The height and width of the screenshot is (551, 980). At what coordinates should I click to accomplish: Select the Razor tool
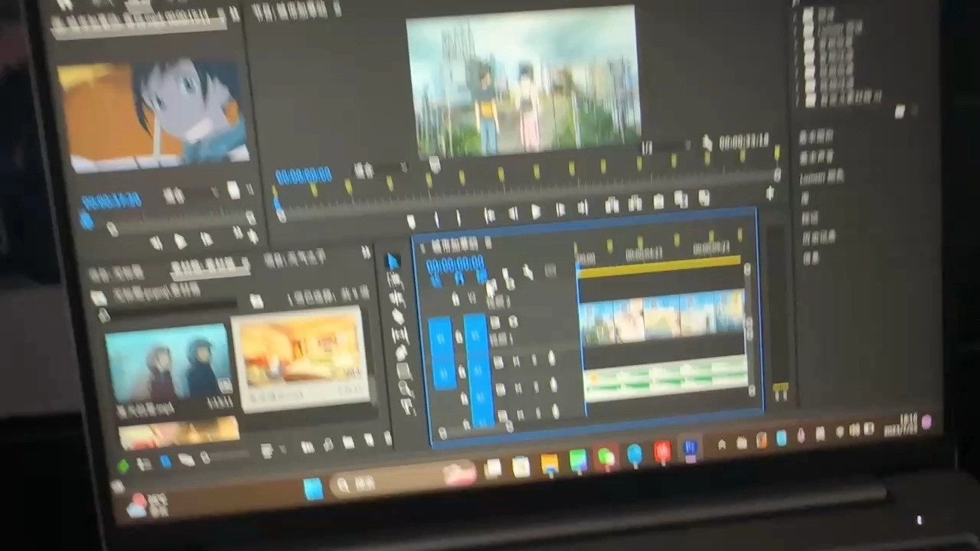click(x=398, y=315)
